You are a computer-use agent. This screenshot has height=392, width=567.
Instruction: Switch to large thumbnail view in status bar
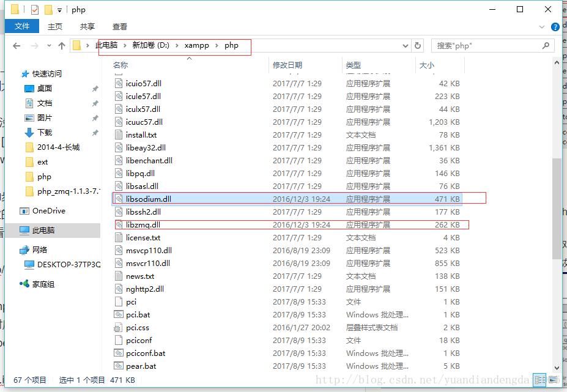[552, 380]
